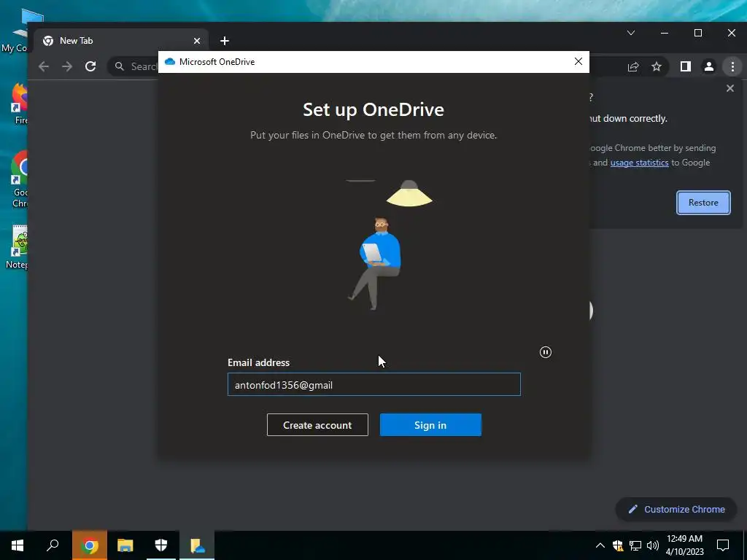Open the clock showing 12:49 AM

coord(684,545)
